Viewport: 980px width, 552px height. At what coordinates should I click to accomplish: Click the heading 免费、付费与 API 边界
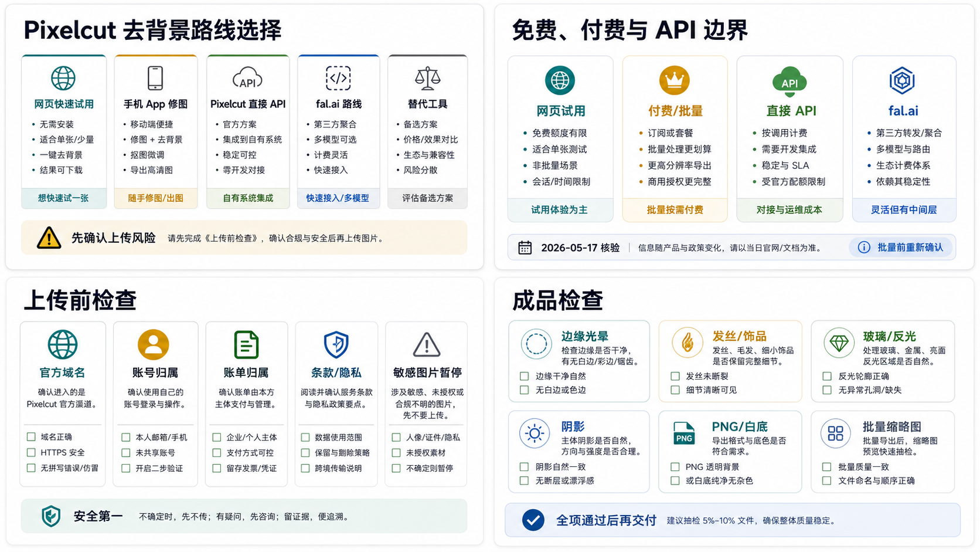click(629, 30)
